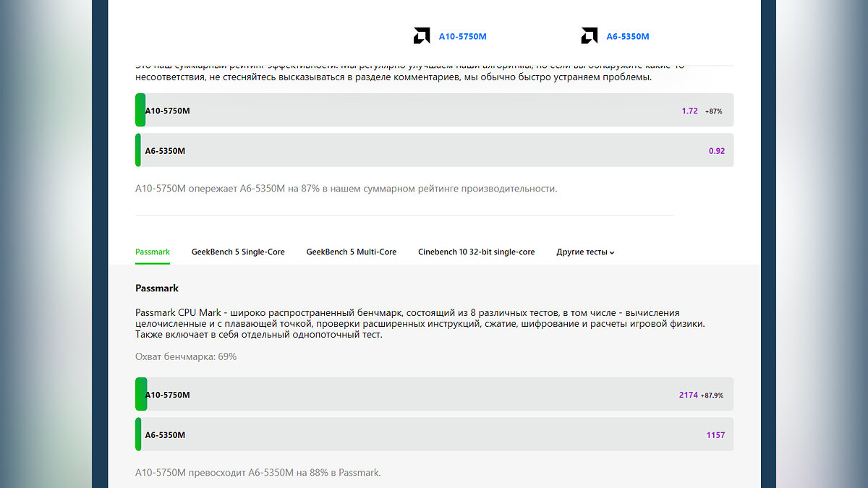This screenshot has width=868, height=488.
Task: Click the 1.72 overall score value
Action: [689, 111]
